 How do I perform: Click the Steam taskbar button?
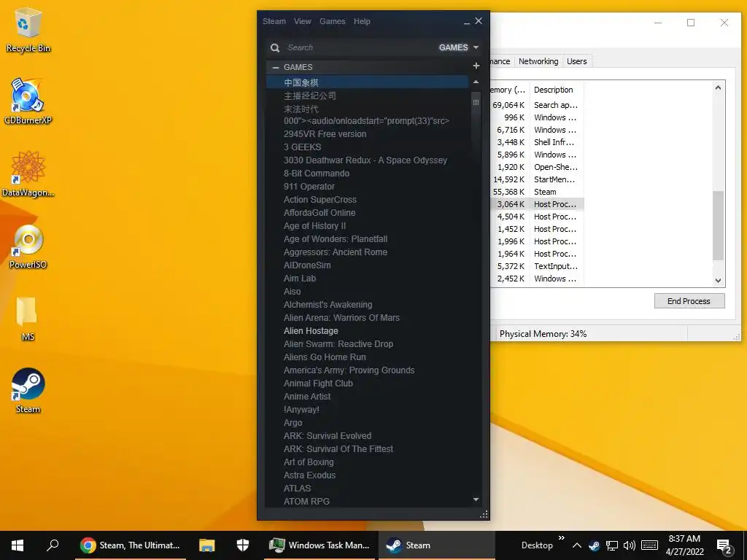436,545
